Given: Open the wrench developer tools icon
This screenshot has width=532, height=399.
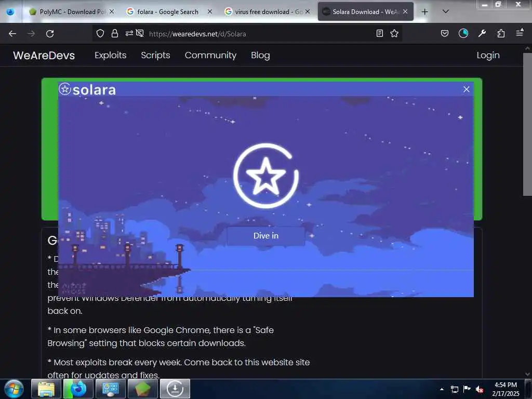Looking at the screenshot, I should 482,33.
